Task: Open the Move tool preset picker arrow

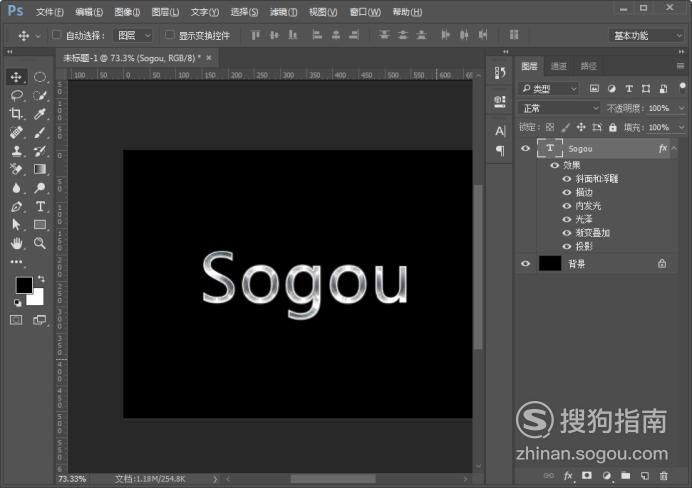Action: click(x=38, y=36)
